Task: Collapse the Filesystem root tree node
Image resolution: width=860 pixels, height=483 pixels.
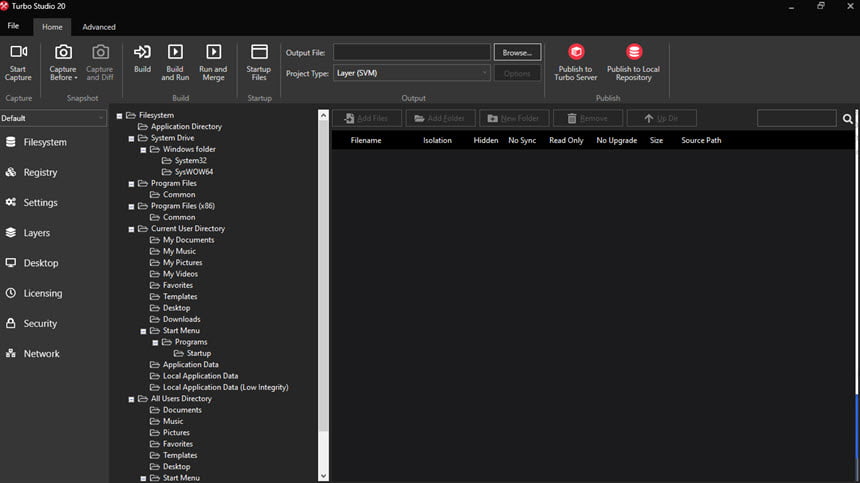Action: (x=120, y=116)
